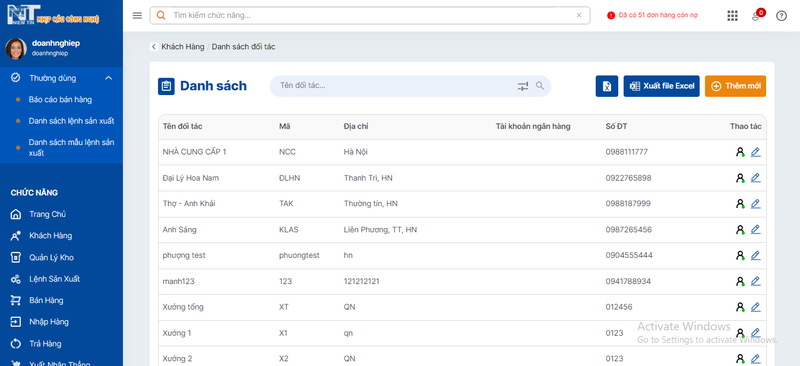Open filter options in partner search
Viewport: 800px width, 366px height.
(x=523, y=86)
